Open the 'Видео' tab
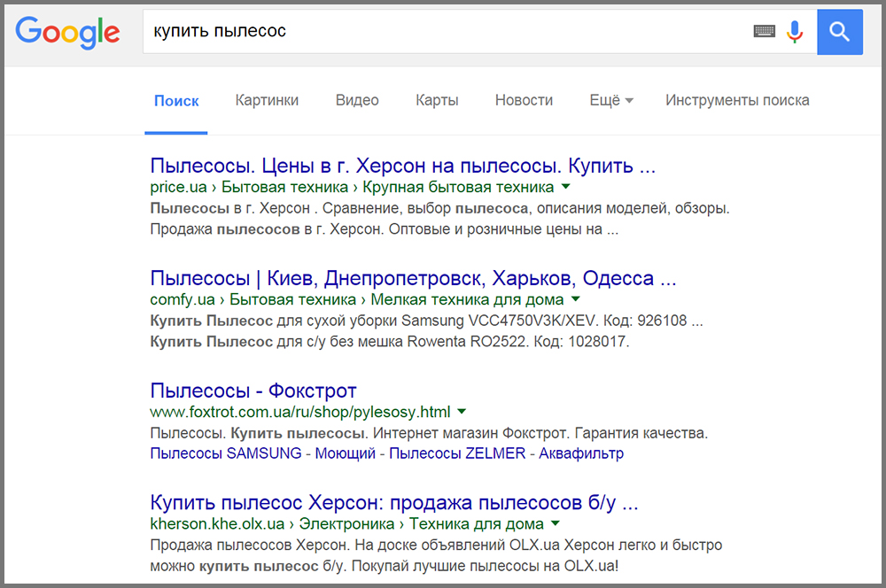The width and height of the screenshot is (886, 588). tap(357, 100)
